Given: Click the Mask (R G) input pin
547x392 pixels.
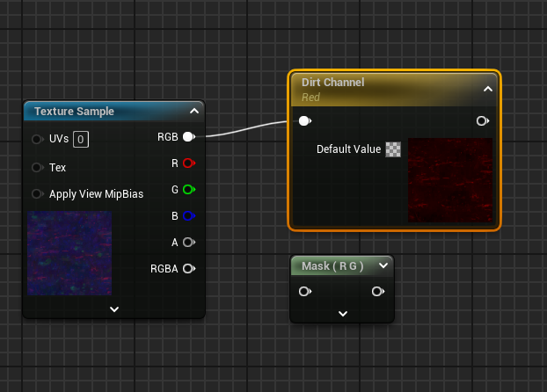Looking at the screenshot, I should click(x=305, y=291).
